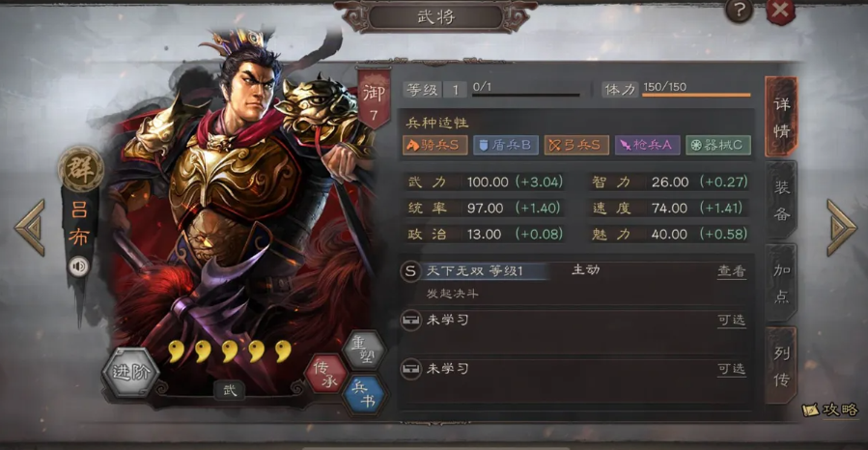Click the 体力 stamina bar
Image resolution: width=868 pixels, height=450 pixels.
(696, 95)
